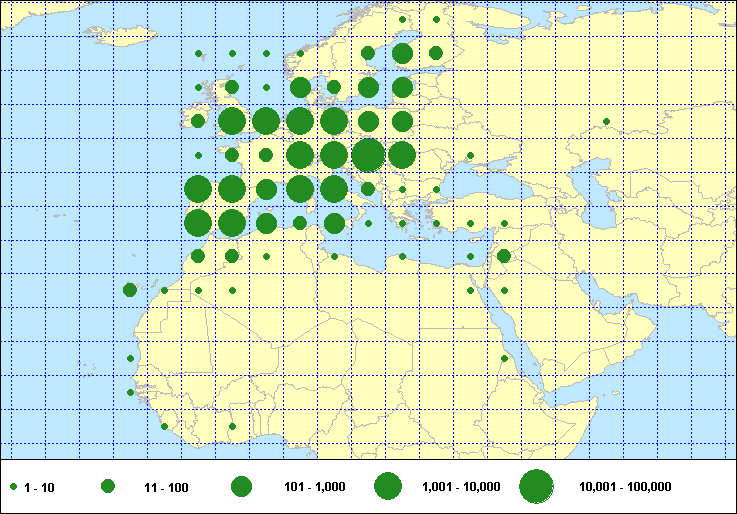This screenshot has height=514, width=737.
Task: Click the legend circle for 11 - 100
Action: (x=108, y=486)
